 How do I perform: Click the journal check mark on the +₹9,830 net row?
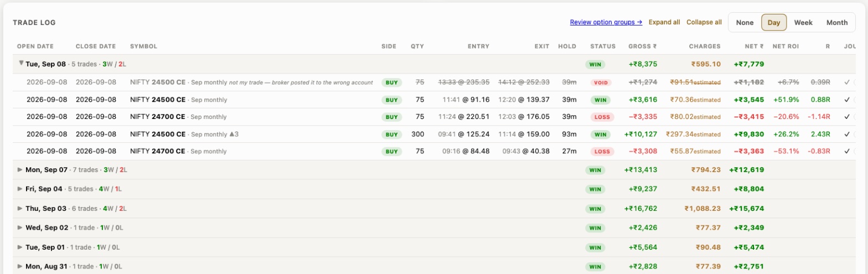pyautogui.click(x=847, y=134)
